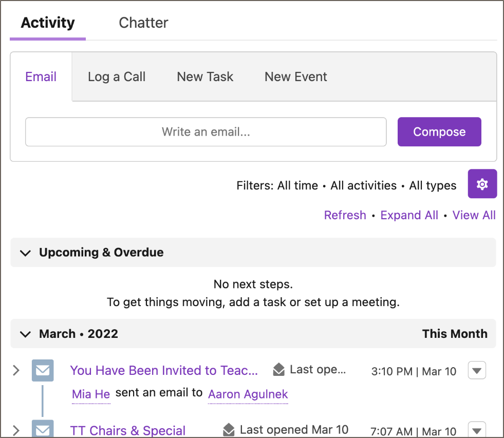504x438 pixels.
Task: Open the 'You Have Been Invited to Teac...' email link
Action: tap(164, 371)
